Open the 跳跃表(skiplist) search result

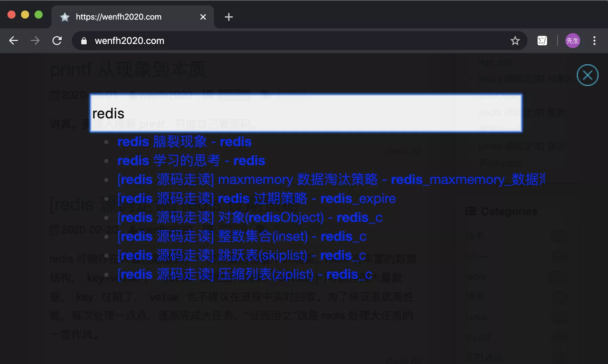point(241,255)
